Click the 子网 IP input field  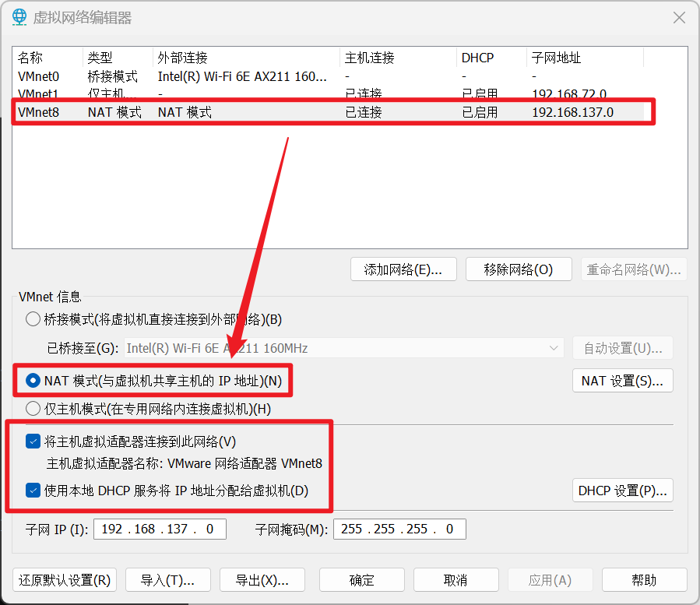(160, 529)
